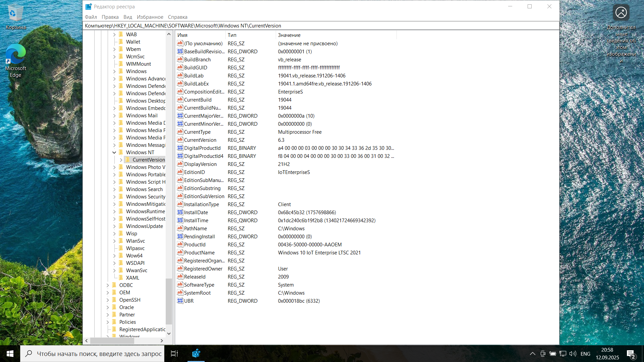Open Task View in the taskbar

174,353
